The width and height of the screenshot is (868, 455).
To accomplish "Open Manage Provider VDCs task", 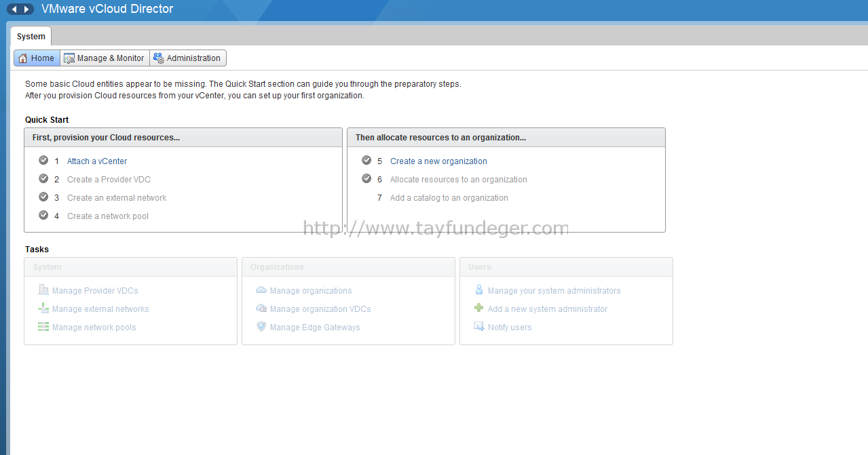I will [95, 291].
